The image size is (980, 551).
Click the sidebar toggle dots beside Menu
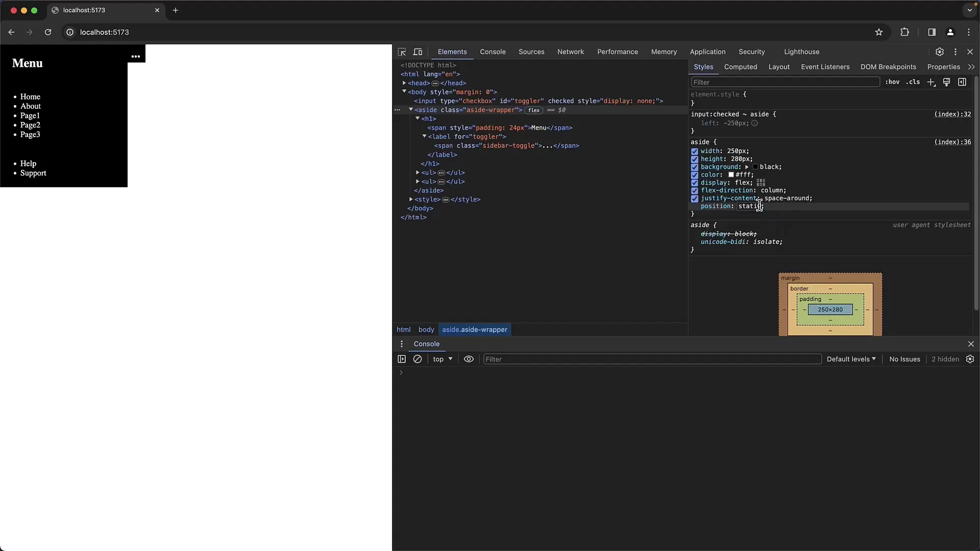136,57
